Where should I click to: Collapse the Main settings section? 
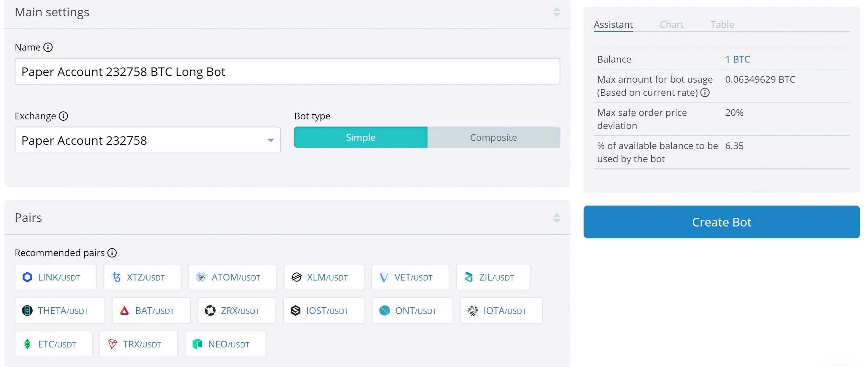coord(556,12)
